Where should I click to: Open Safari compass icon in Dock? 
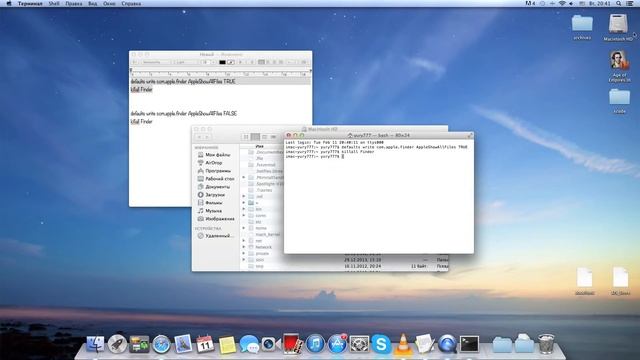pos(161,344)
